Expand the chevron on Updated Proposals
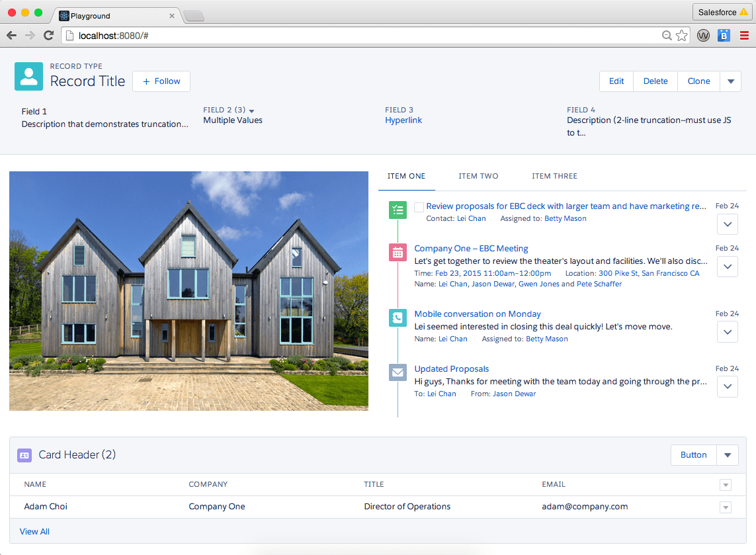 coord(727,386)
